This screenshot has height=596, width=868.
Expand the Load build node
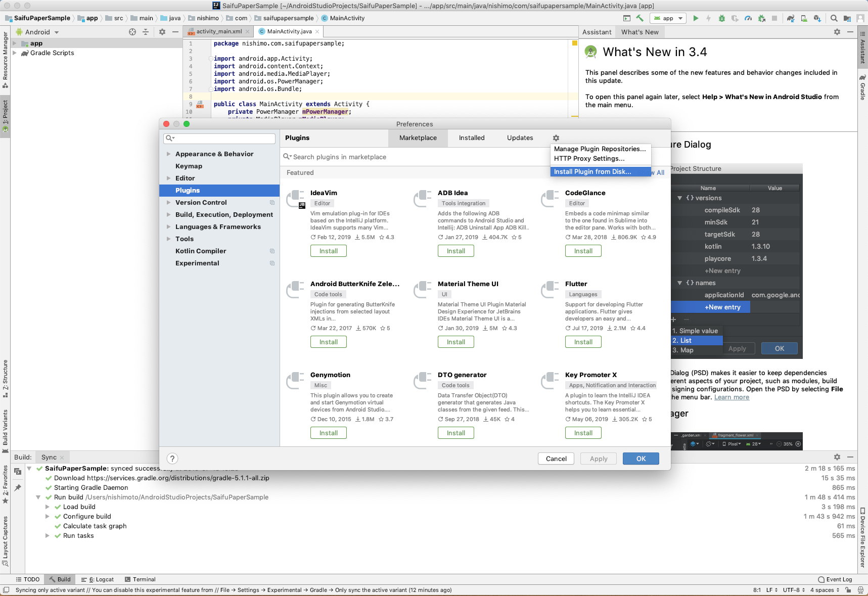tap(48, 507)
